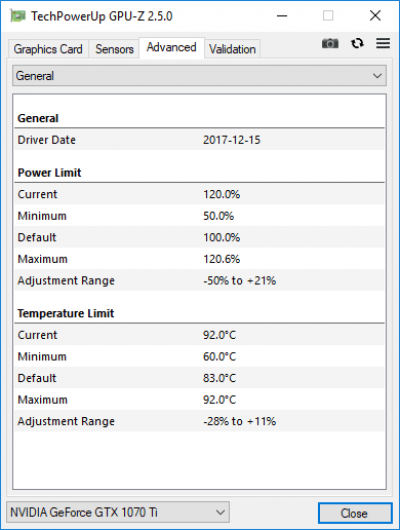The width and height of the screenshot is (400, 530).
Task: Click Temperature Default value 83.0°C
Action: click(x=219, y=378)
